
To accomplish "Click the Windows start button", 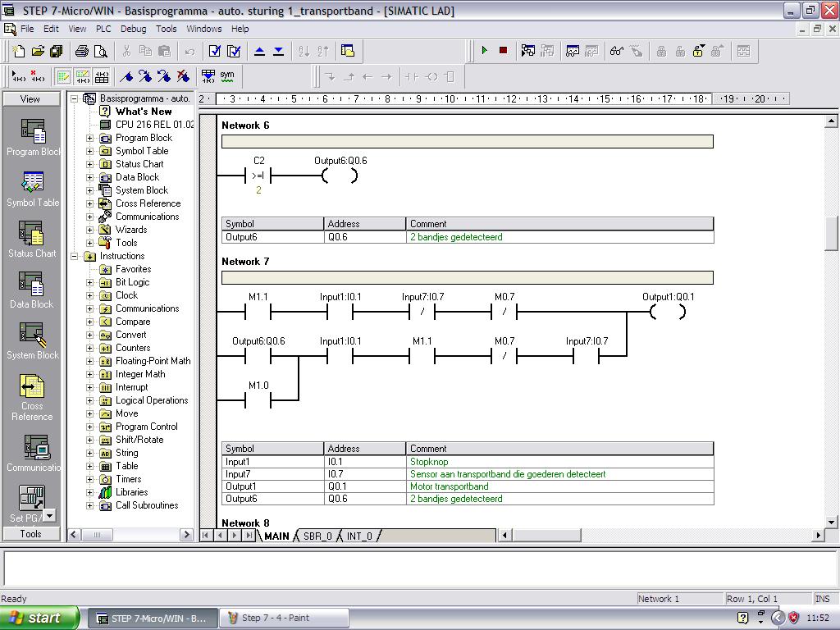I will click(39, 619).
